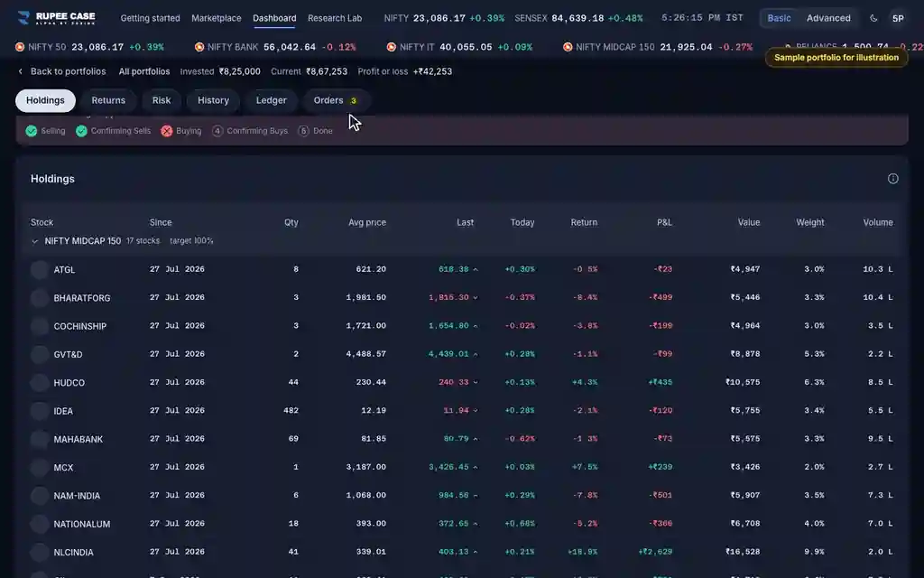Open the Ledger tab
This screenshot has width=924, height=578.
click(x=271, y=100)
